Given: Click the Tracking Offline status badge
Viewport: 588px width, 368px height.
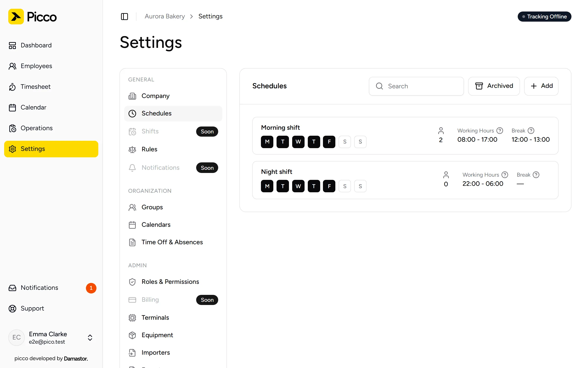Looking at the screenshot, I should pos(544,17).
